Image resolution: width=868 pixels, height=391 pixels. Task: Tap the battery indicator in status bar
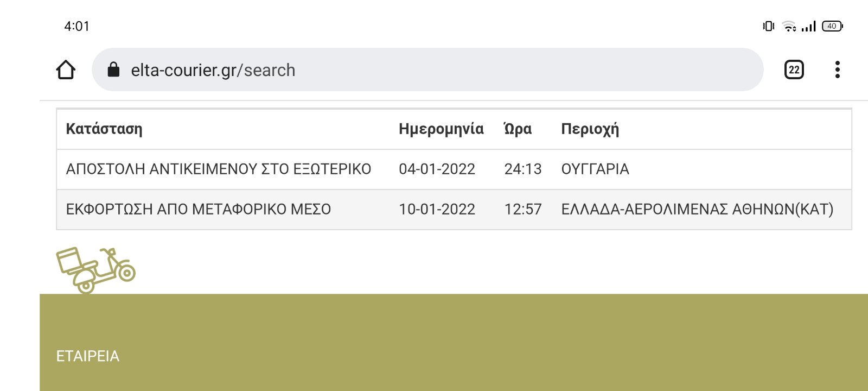pos(832,26)
